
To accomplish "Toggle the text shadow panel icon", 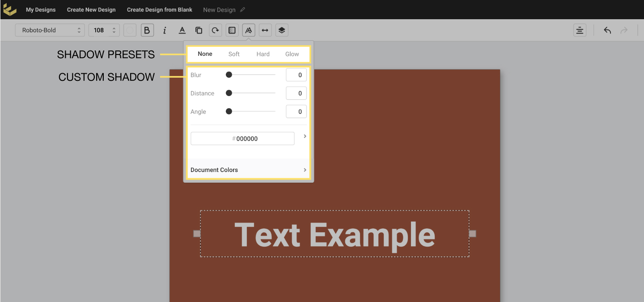I will click(249, 30).
